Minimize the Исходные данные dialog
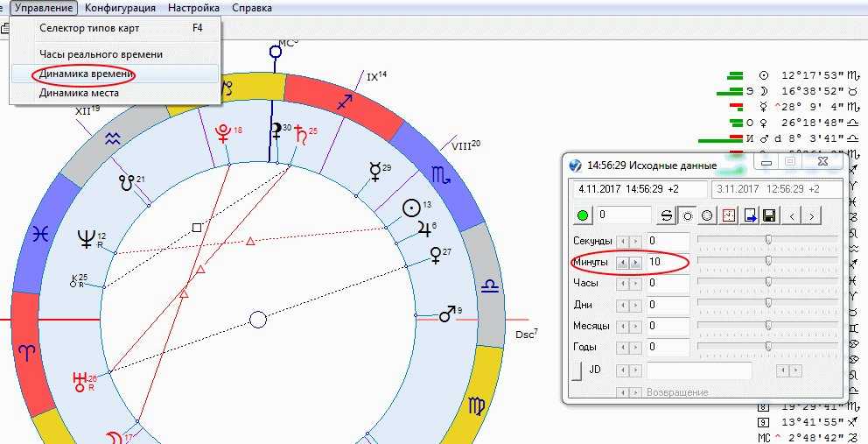 (x=766, y=162)
